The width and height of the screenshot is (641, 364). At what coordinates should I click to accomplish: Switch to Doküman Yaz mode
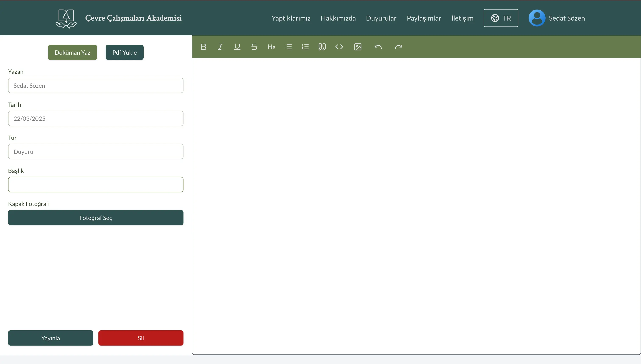[x=73, y=53]
